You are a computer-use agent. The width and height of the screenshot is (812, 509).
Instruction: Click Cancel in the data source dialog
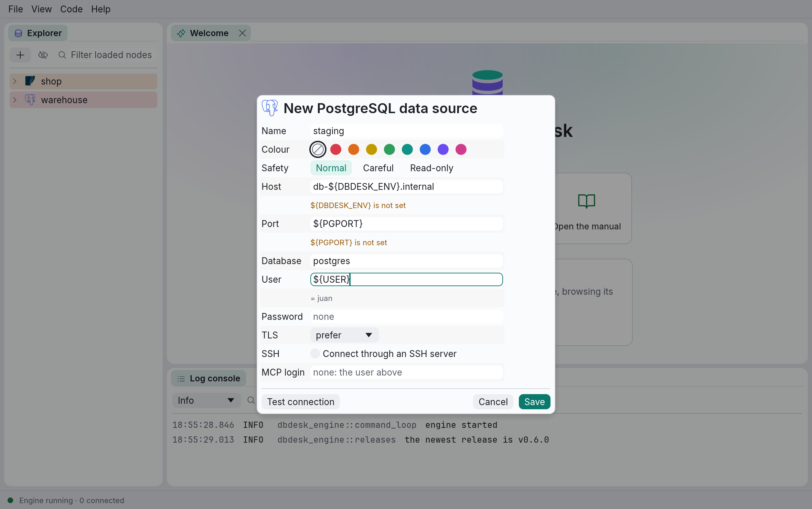pyautogui.click(x=493, y=402)
